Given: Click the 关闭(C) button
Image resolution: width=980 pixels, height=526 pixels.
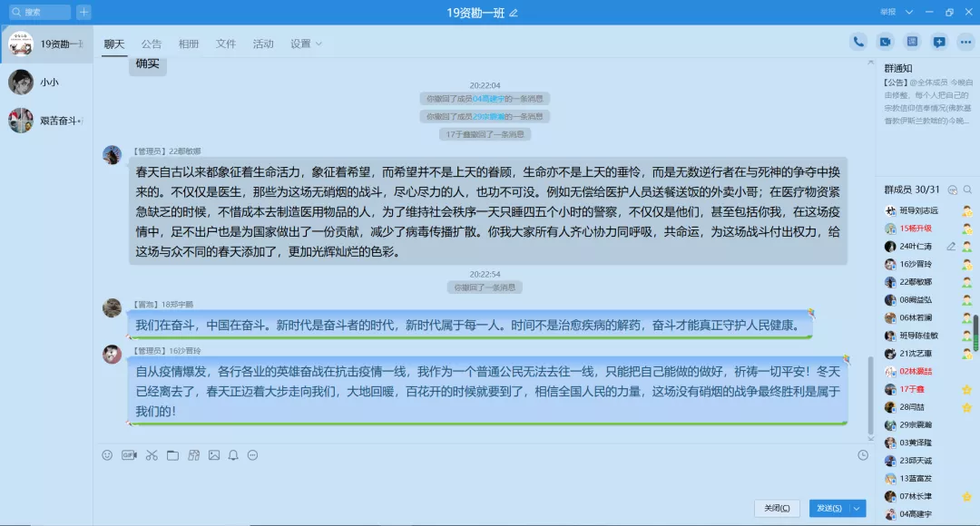Looking at the screenshot, I should [x=776, y=508].
